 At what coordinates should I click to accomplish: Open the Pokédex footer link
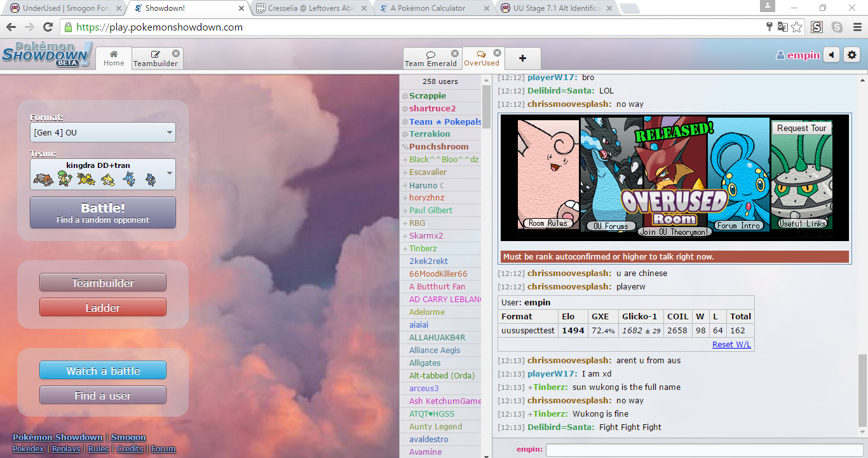(x=28, y=448)
